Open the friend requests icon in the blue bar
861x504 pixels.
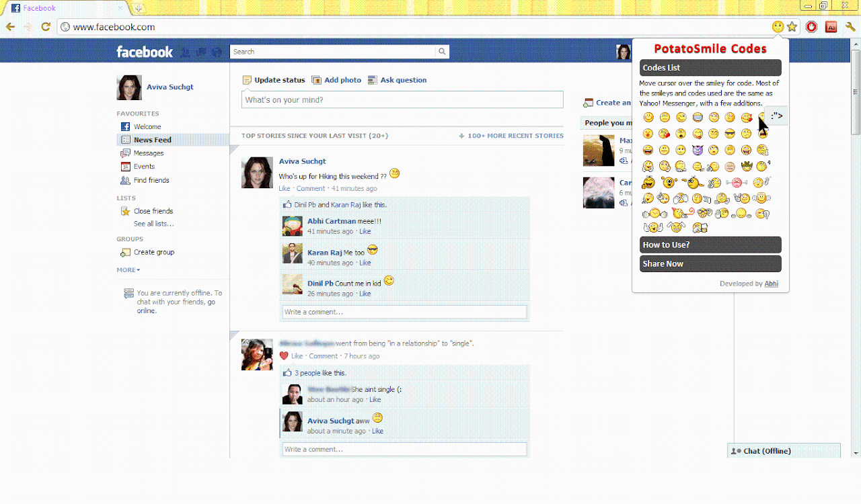pos(186,52)
